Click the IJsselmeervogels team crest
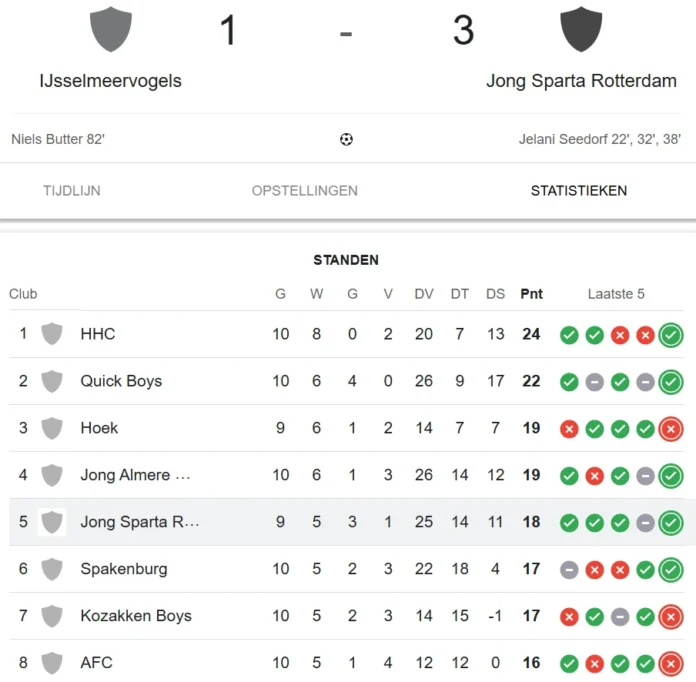The image size is (696, 682). (111, 29)
